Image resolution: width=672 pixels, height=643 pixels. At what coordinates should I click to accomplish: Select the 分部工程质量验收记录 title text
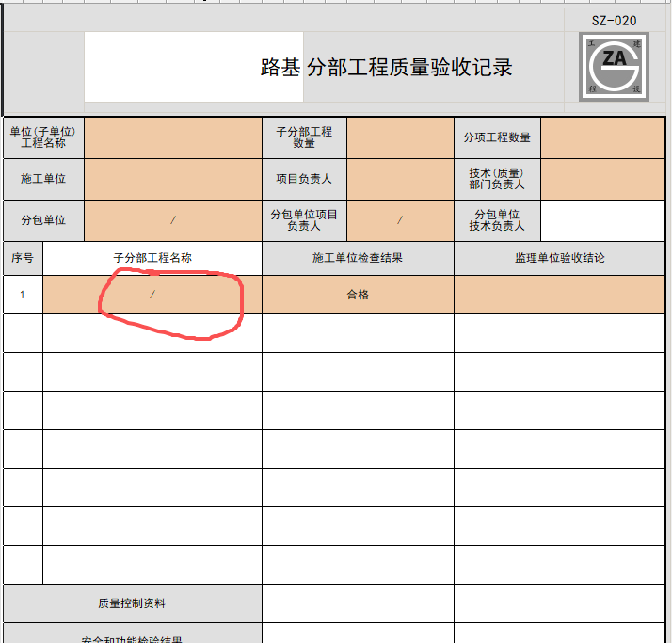tap(409, 67)
